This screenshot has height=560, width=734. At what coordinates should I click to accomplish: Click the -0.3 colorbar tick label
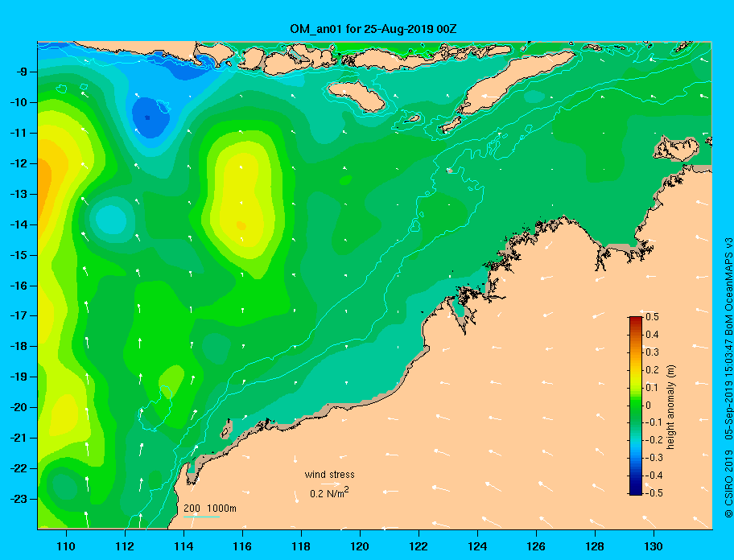pyautogui.click(x=654, y=458)
